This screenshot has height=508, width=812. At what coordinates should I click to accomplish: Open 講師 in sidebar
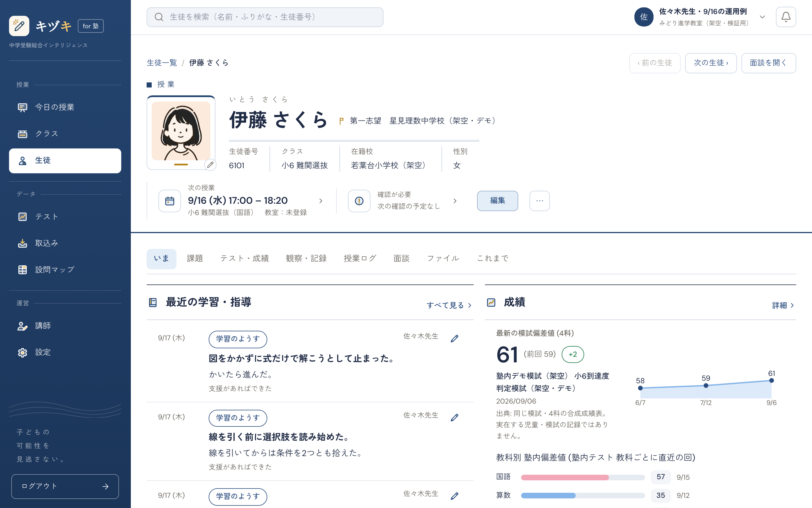65,326
